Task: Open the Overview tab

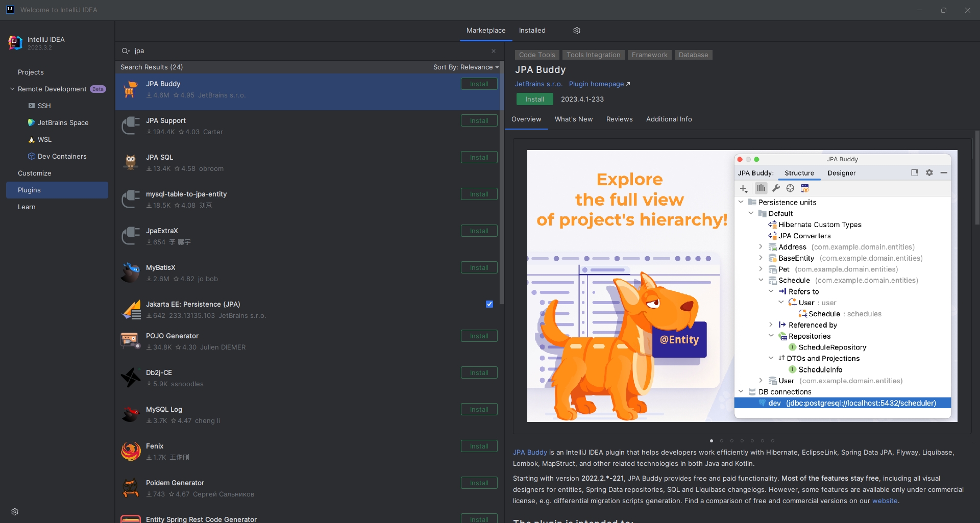Action: coord(526,119)
